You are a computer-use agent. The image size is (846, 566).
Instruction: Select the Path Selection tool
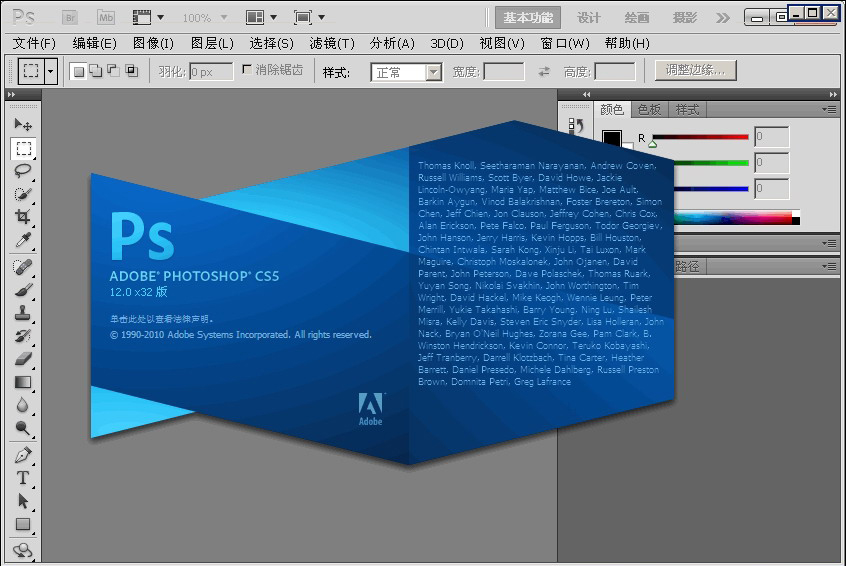[x=23, y=501]
